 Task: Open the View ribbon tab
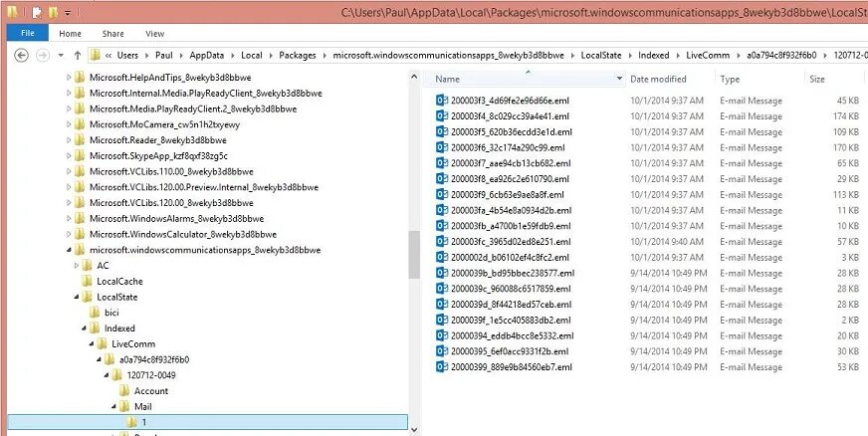(155, 34)
